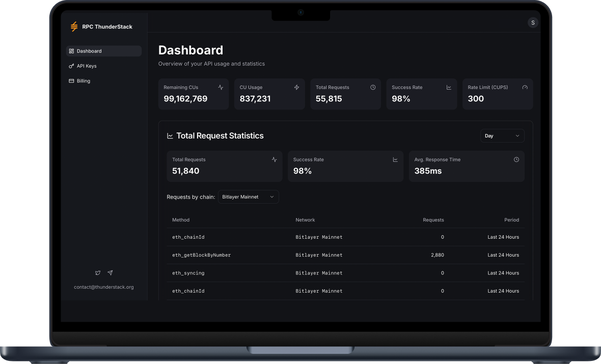Click the RPC ThunderStack brand name
The height and width of the screenshot is (364, 601).
107,27
